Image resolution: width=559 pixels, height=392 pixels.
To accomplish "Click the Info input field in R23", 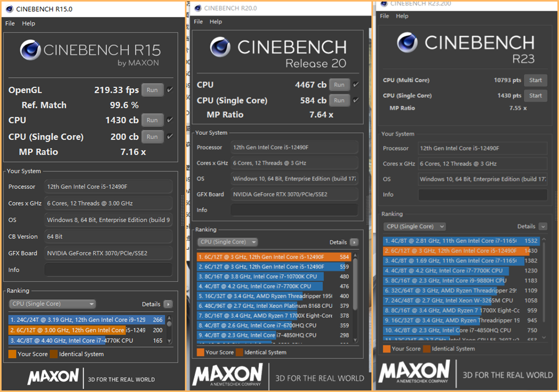I will click(x=483, y=194).
